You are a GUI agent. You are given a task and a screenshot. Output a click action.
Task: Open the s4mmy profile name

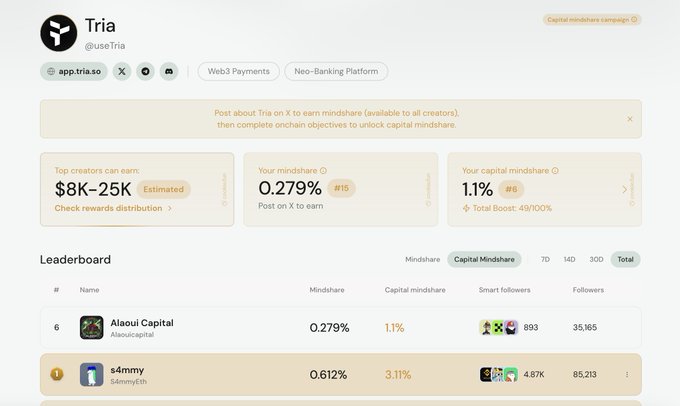click(127, 370)
